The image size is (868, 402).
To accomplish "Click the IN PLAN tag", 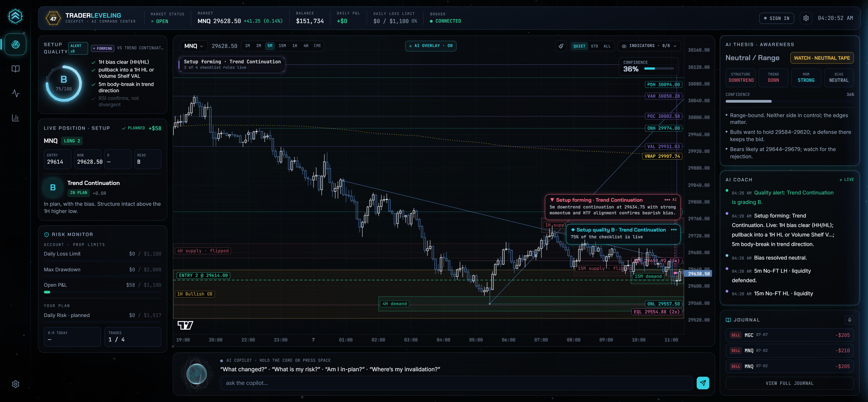I will click(78, 193).
